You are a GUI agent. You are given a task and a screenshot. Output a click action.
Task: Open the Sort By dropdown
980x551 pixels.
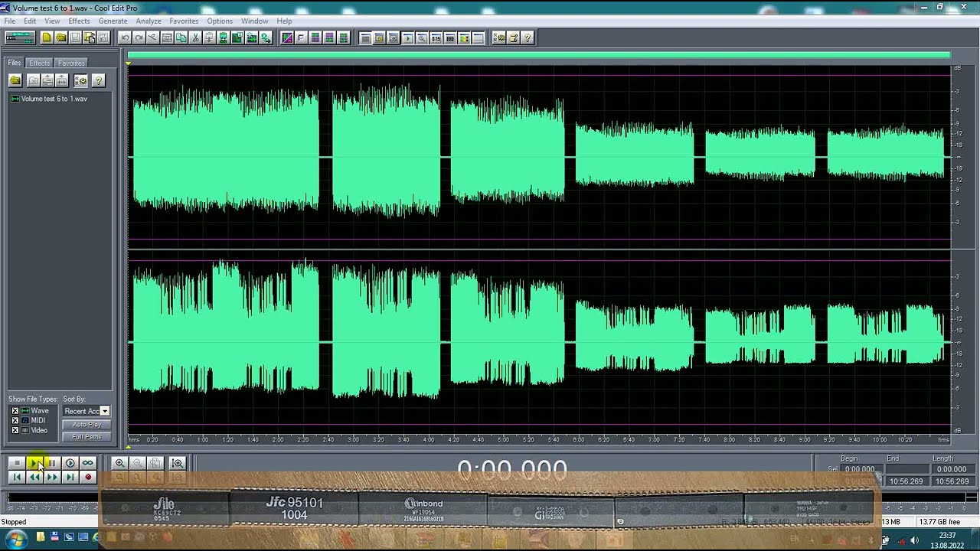coord(87,411)
